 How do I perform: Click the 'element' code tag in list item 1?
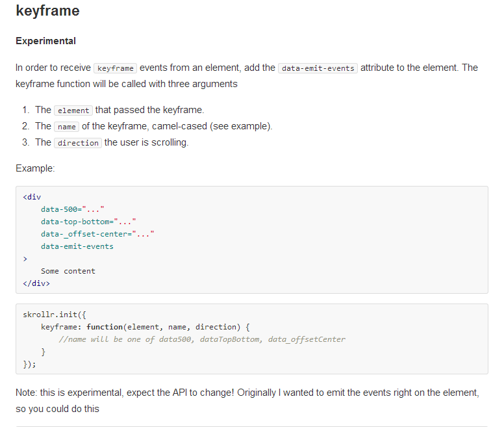(73, 110)
